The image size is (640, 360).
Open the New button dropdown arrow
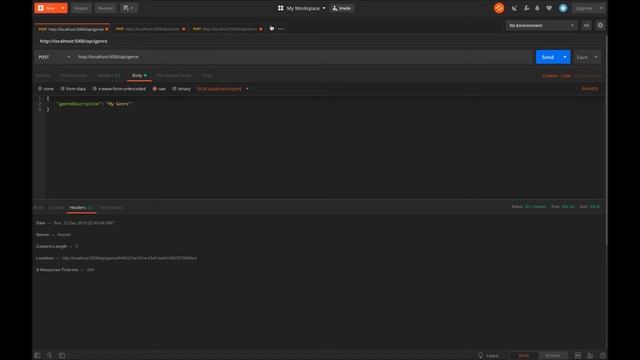point(63,8)
